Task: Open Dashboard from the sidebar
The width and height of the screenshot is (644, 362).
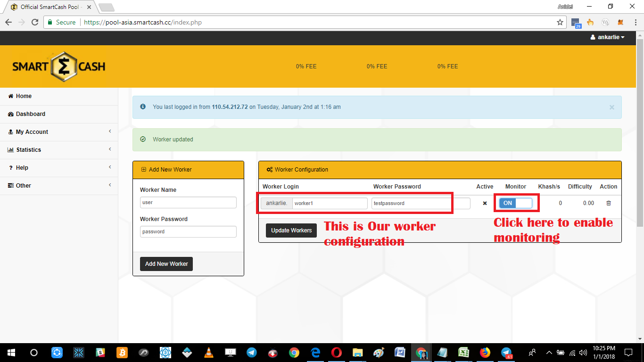Action: coord(59,114)
